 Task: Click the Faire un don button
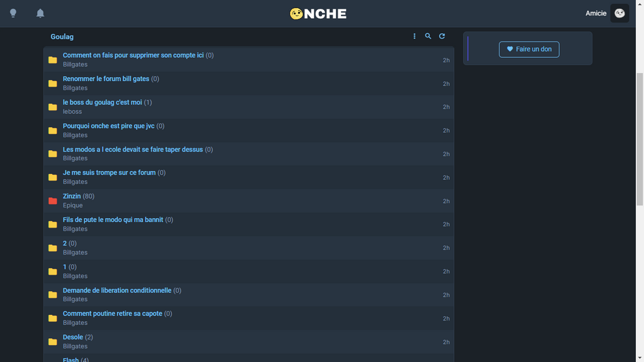click(529, 49)
